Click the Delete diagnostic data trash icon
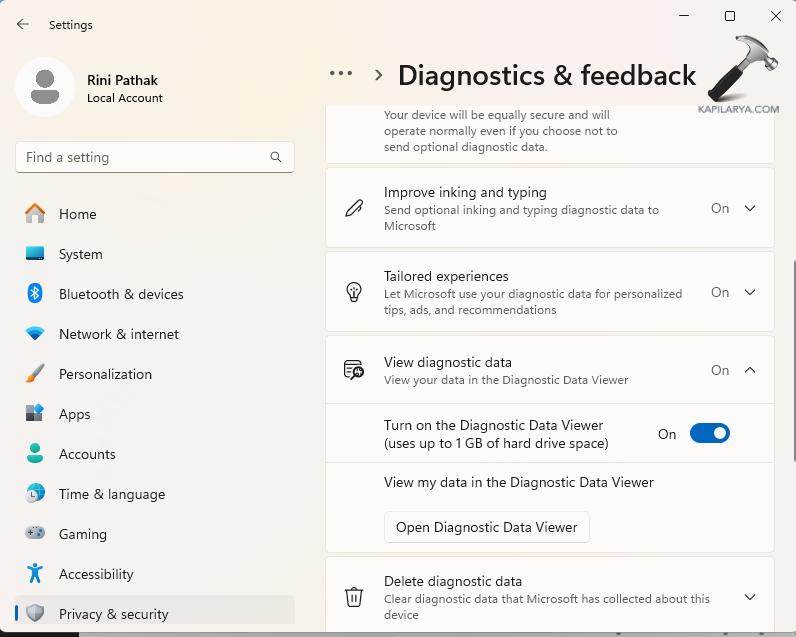The image size is (796, 637). coord(354,597)
